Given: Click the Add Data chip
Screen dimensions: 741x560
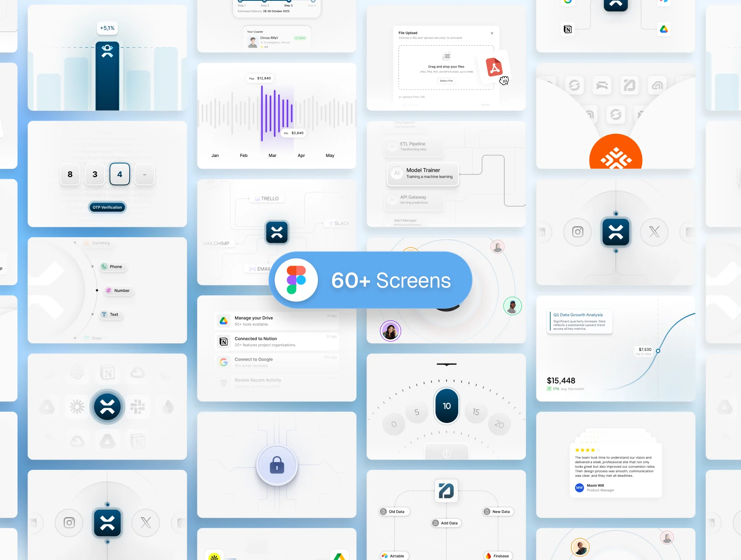Looking at the screenshot, I should click(447, 523).
